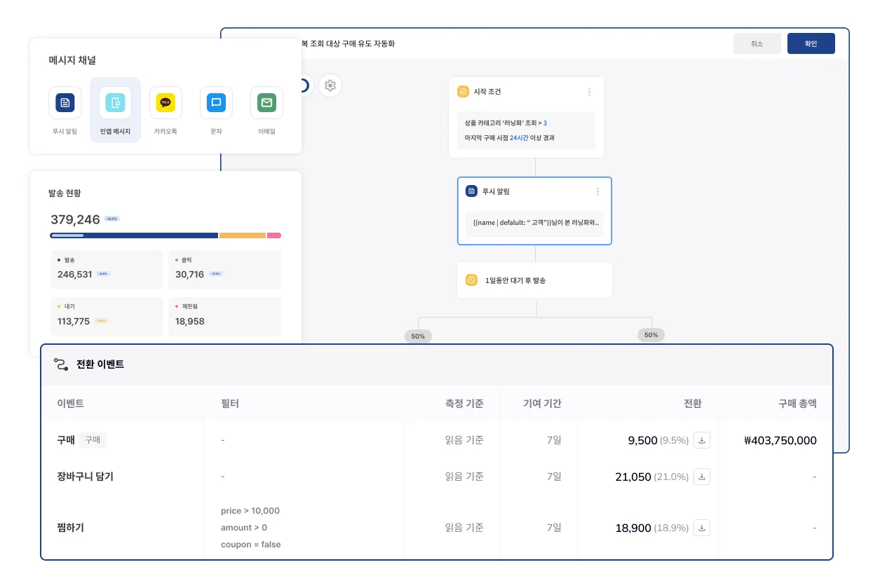This screenshot has width=880, height=588.
Task: Select the 푸시 알림 channel icon
Action: [x=65, y=103]
